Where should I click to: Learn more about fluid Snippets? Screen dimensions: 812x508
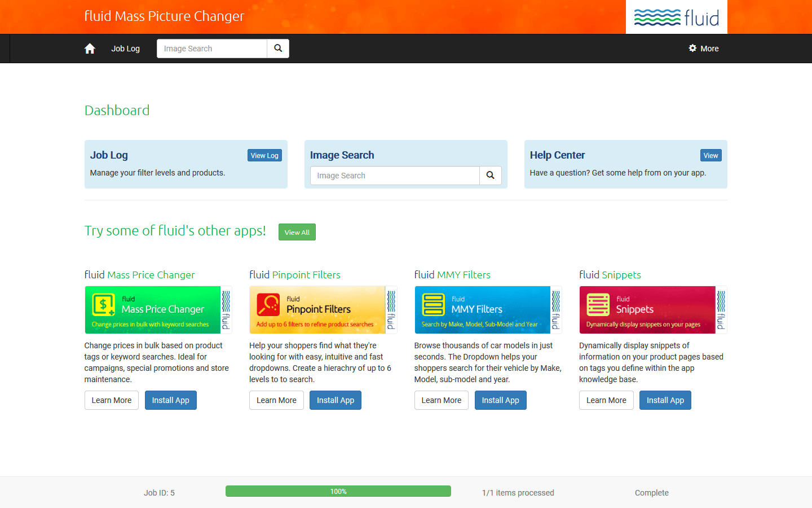(x=606, y=400)
